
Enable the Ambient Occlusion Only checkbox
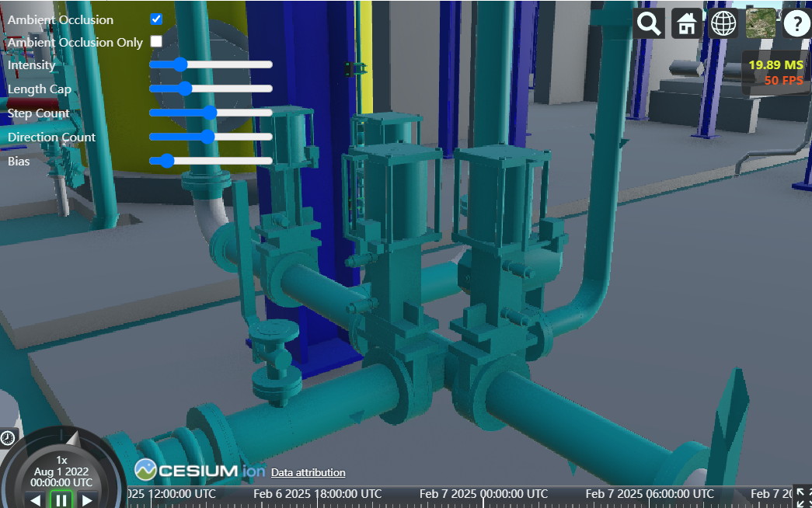(x=156, y=41)
